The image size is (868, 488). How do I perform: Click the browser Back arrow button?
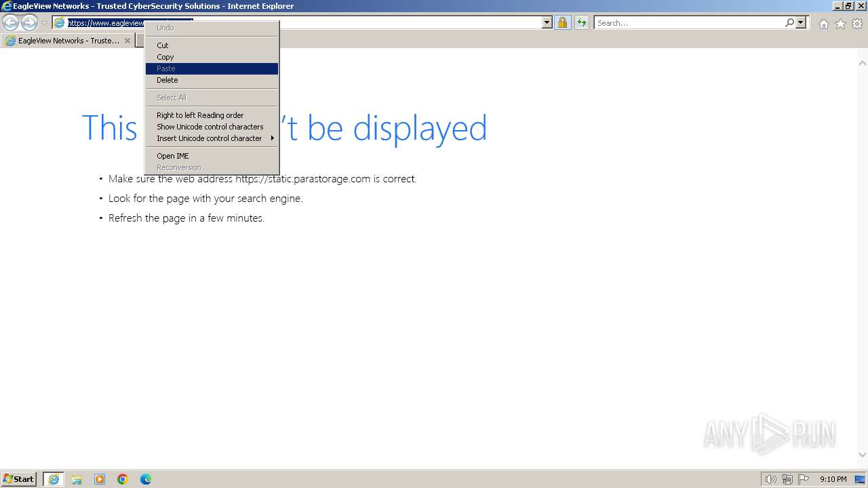10,23
